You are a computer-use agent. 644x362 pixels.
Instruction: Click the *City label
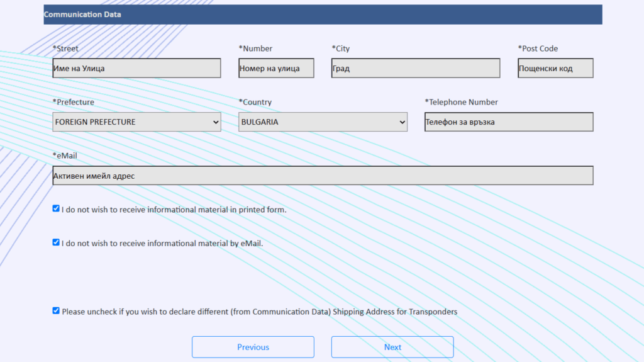341,48
